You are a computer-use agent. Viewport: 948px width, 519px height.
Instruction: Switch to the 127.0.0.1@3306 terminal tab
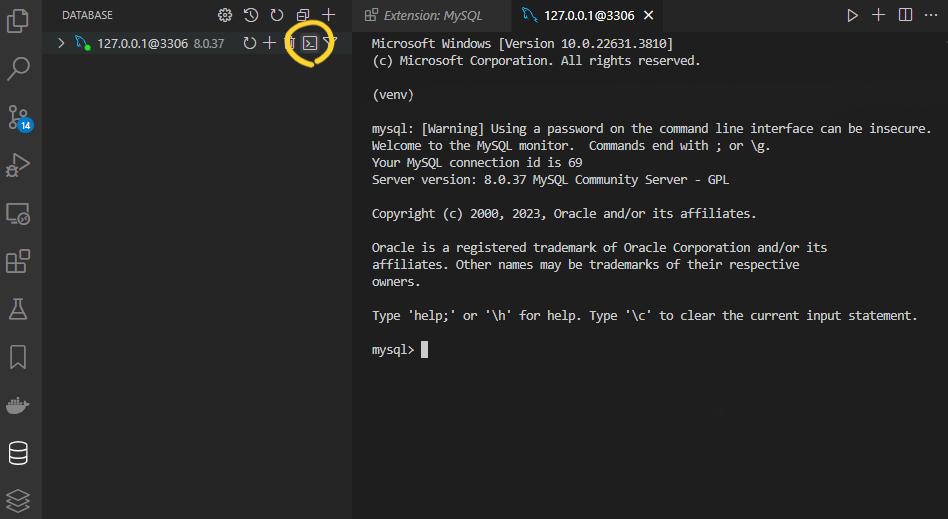tap(589, 16)
